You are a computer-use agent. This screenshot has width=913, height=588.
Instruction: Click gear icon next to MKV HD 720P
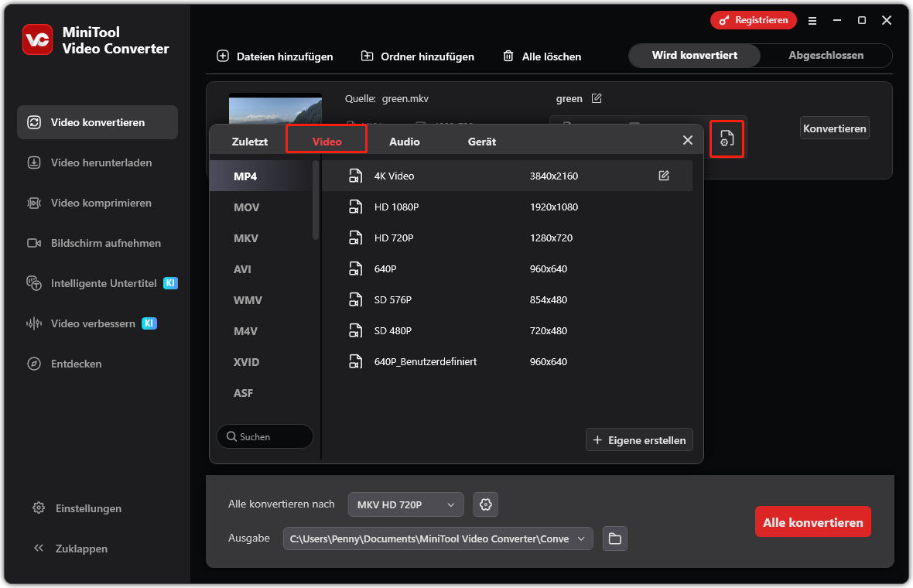(486, 504)
